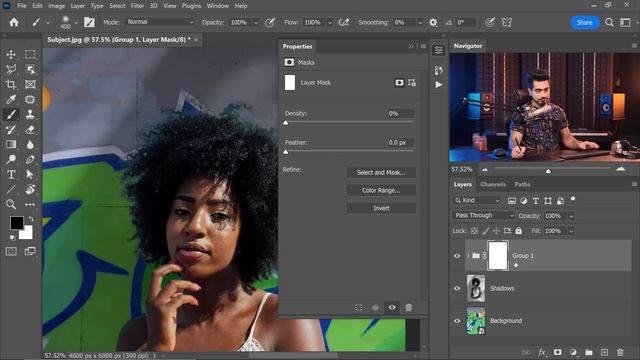The width and height of the screenshot is (640, 360).
Task: Open the Plugins menu
Action: [x=191, y=6]
